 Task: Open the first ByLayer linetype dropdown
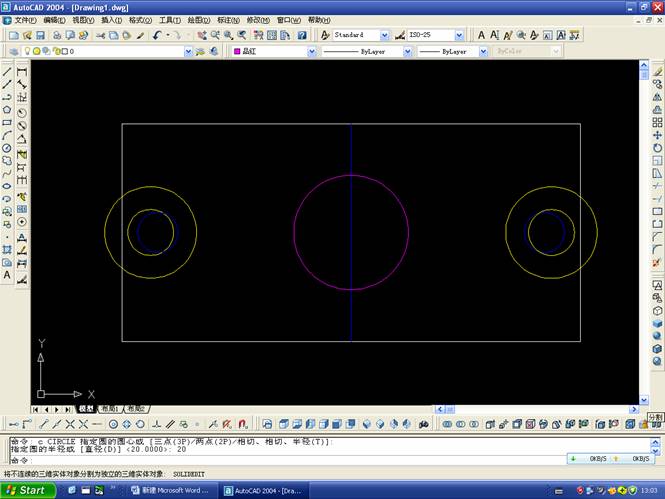(x=365, y=51)
